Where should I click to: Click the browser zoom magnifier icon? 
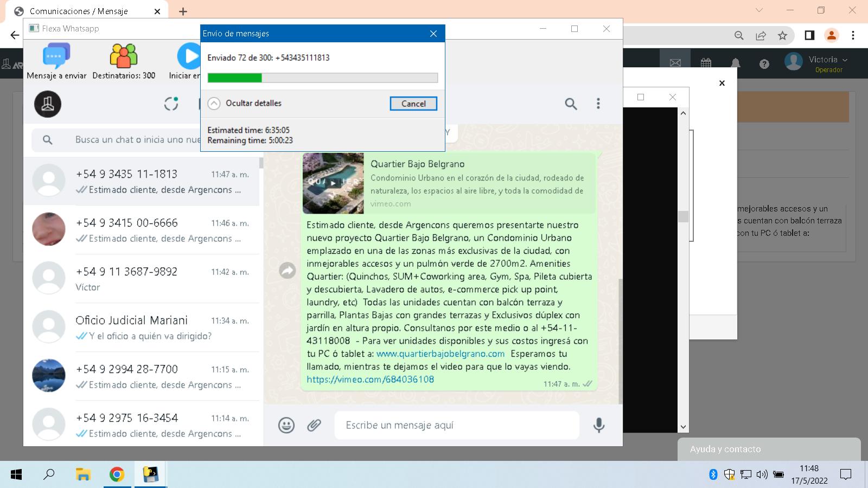739,36
